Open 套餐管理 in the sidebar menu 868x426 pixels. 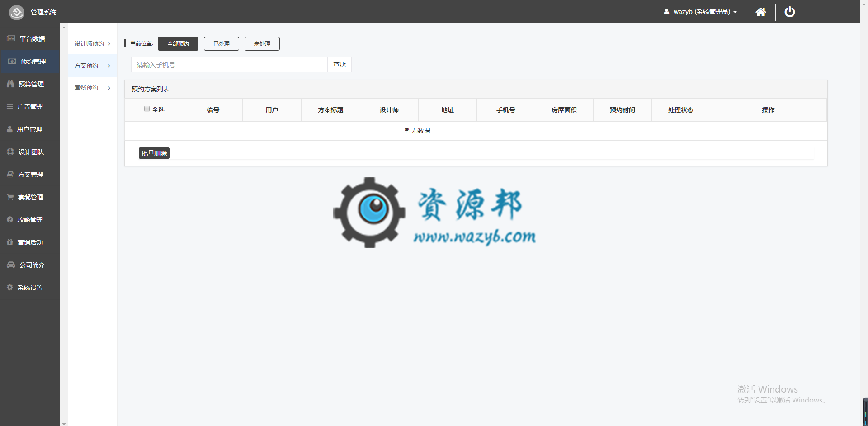pyautogui.click(x=30, y=197)
